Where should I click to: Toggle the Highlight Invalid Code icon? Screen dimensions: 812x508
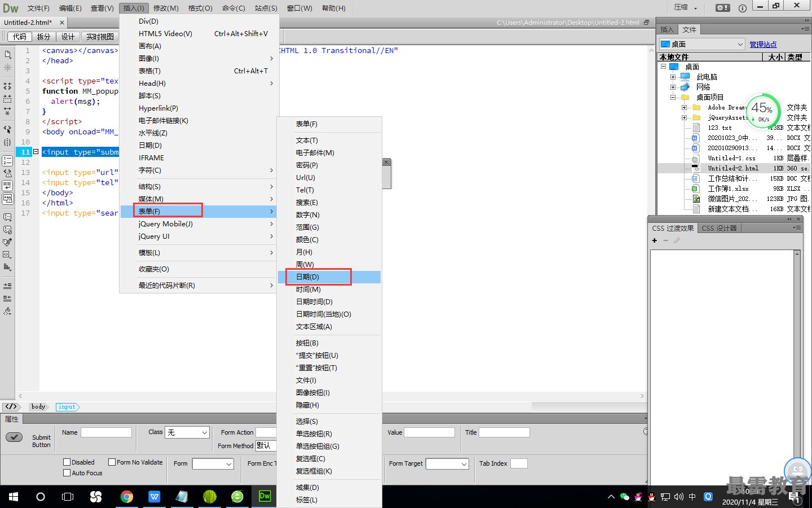(7, 173)
